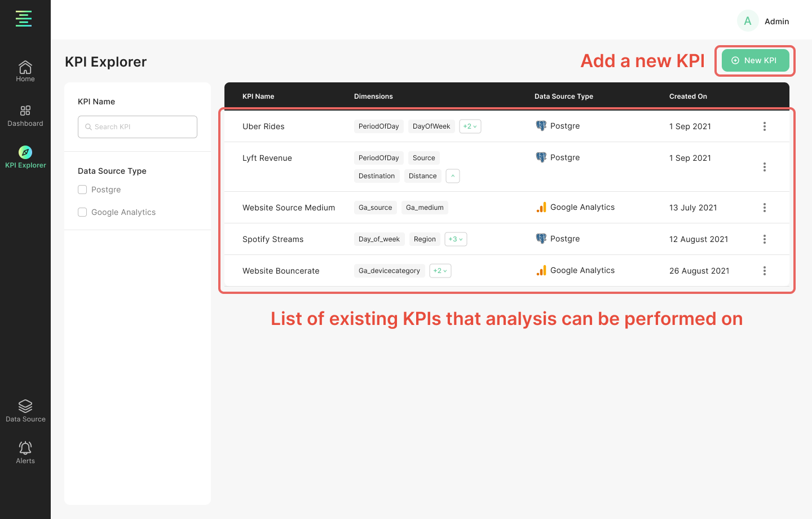This screenshot has width=812, height=519.
Task: Click Postgre elephant icon in Uber Rides row
Action: 541,126
